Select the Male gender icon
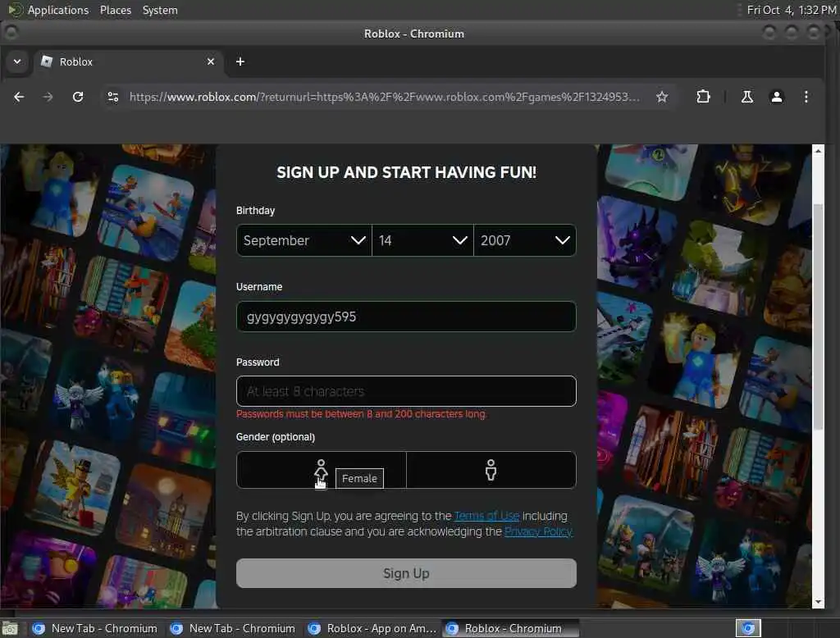Image resolution: width=840 pixels, height=638 pixels. (x=491, y=470)
